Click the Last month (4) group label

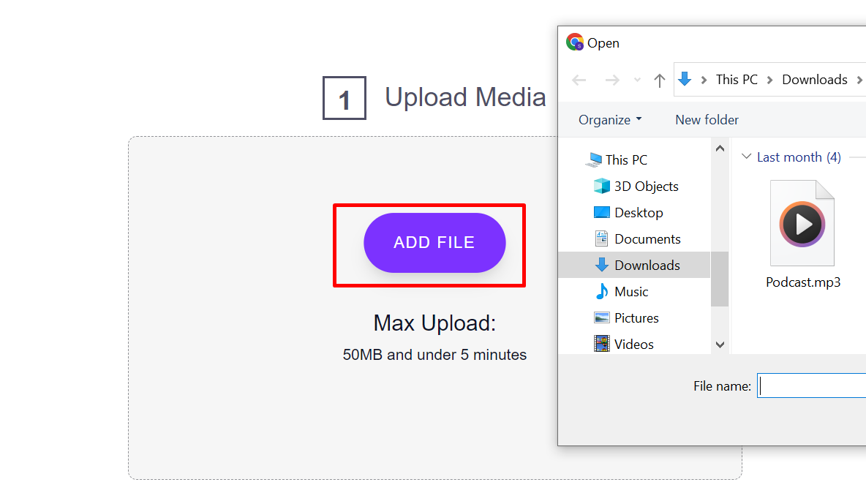tap(799, 157)
